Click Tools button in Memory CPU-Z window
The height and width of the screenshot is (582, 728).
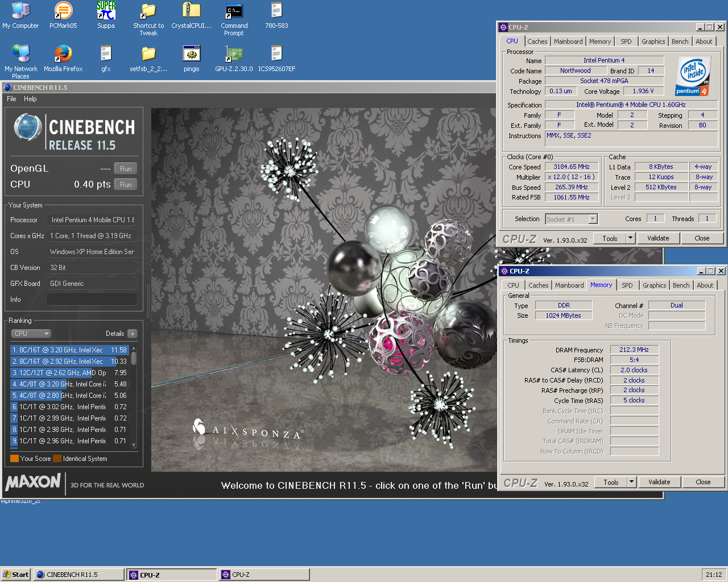[x=611, y=483]
